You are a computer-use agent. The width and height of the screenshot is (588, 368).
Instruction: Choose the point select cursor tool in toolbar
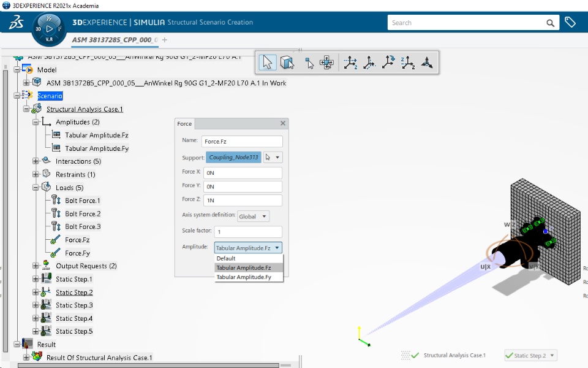click(309, 63)
